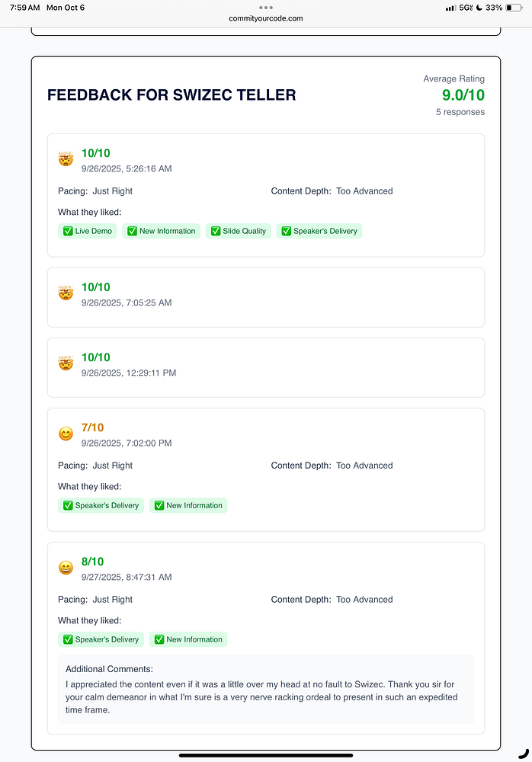Click the 9.0/10 average rating value
532x762 pixels.
(x=463, y=95)
